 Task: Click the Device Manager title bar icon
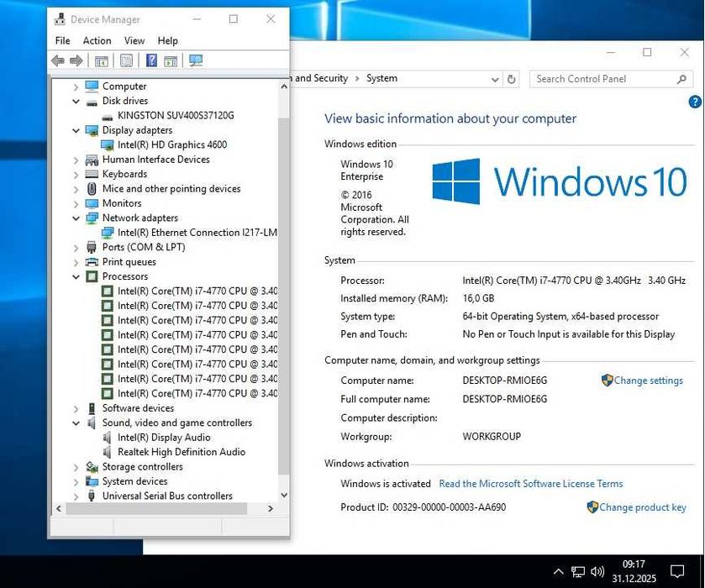click(60, 19)
